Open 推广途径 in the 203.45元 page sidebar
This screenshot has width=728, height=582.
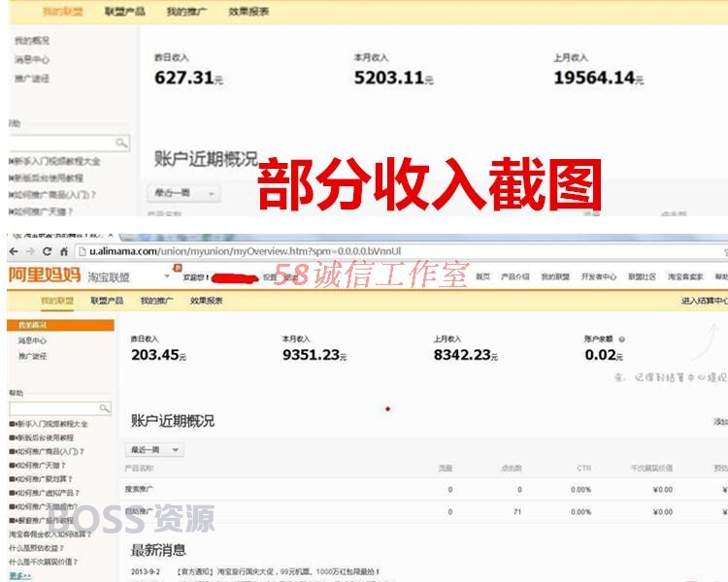point(32,356)
